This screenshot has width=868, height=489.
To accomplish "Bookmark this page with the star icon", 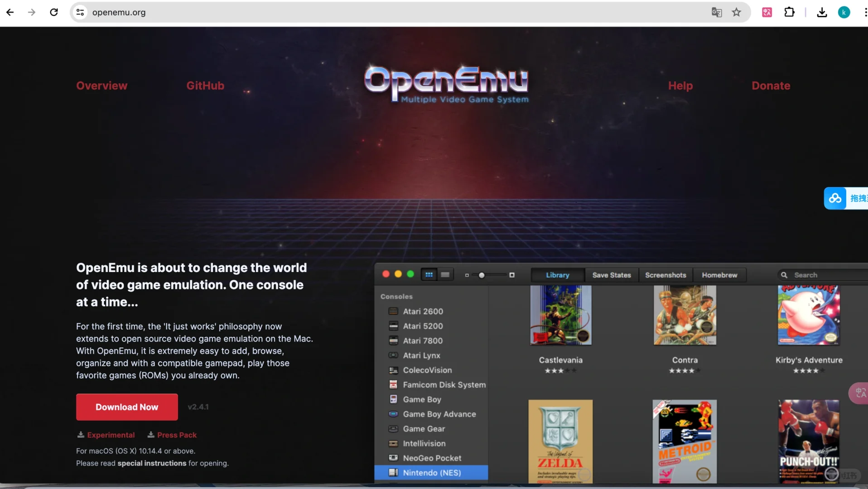I will tap(737, 12).
